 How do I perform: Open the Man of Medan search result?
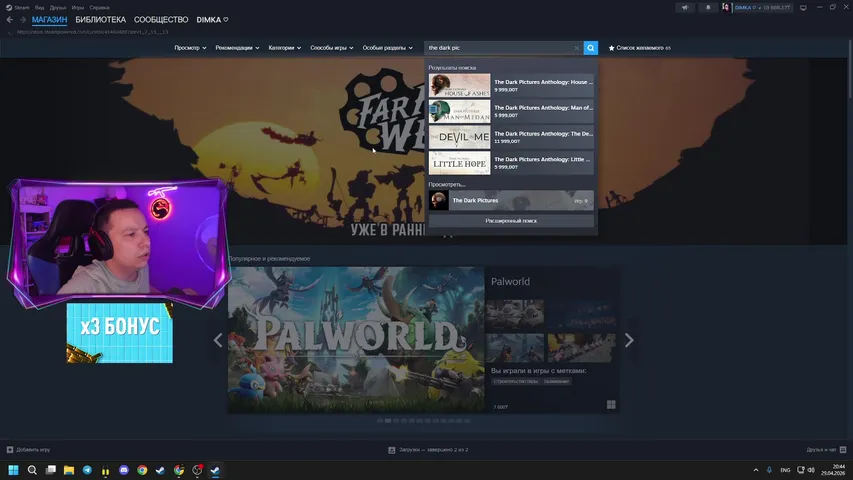[x=511, y=111]
